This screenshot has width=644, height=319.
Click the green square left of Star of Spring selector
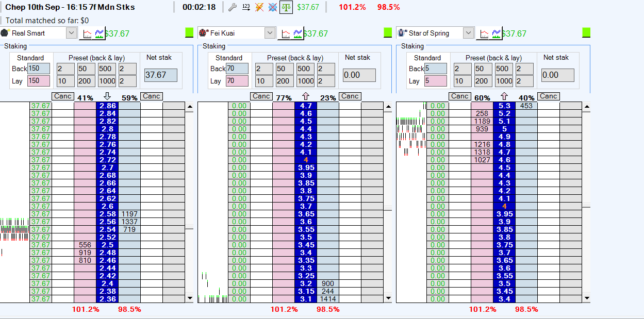point(388,32)
